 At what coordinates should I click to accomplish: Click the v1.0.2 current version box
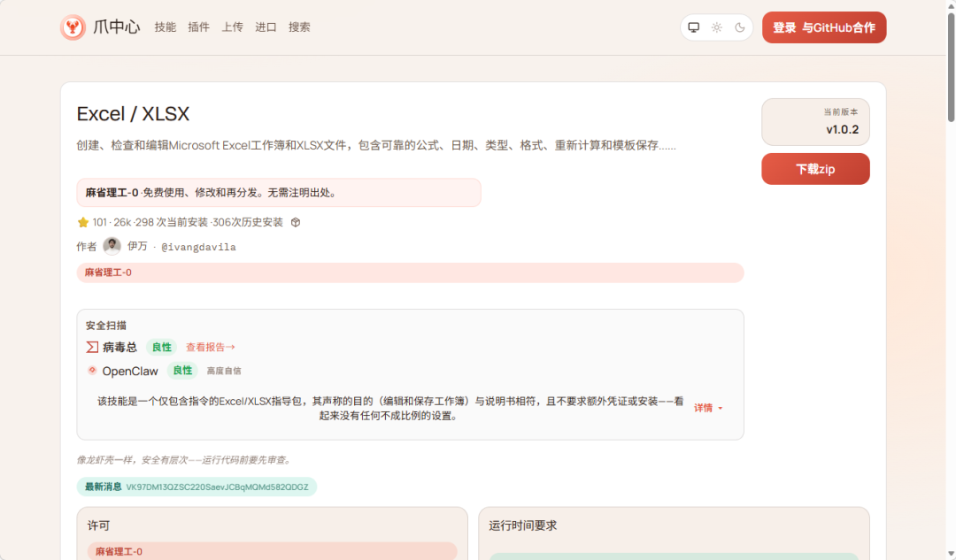click(816, 122)
